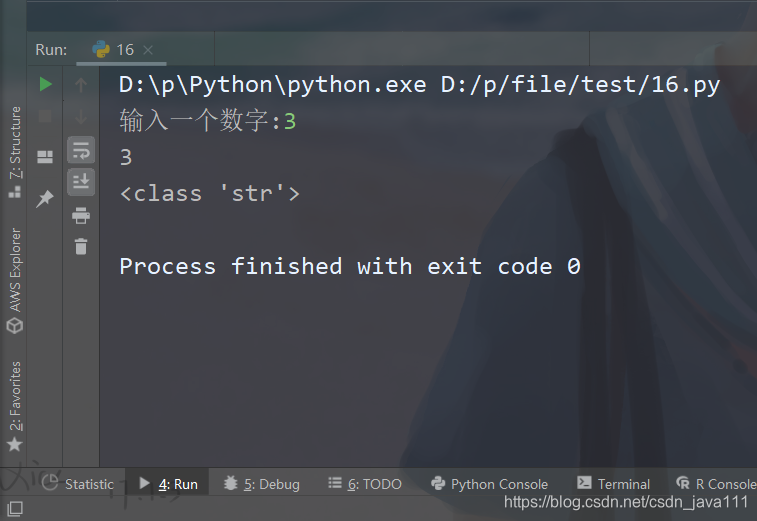The image size is (757, 521).
Task: Click the TODO list icon
Action: click(335, 482)
